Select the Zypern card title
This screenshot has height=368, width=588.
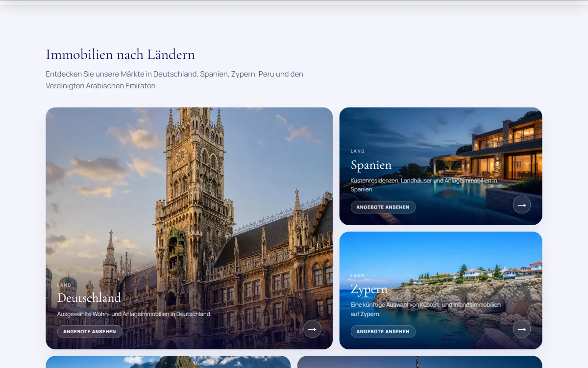tap(369, 289)
